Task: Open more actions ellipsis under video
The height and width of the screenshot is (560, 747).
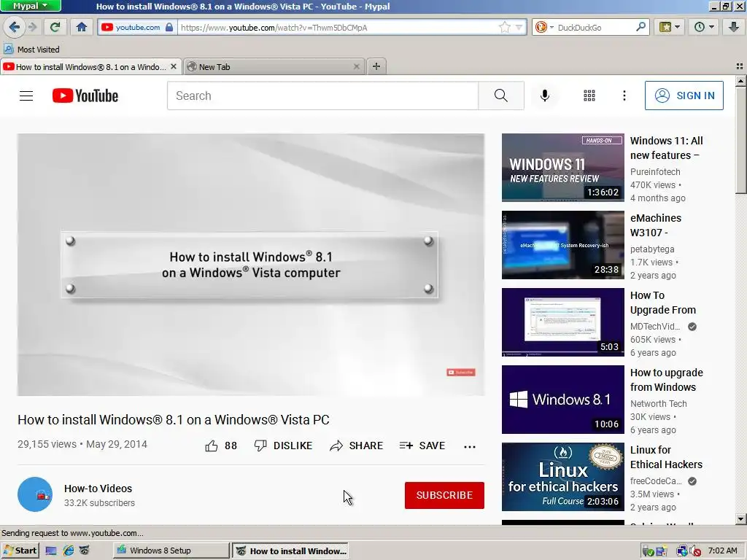Action: 470,447
